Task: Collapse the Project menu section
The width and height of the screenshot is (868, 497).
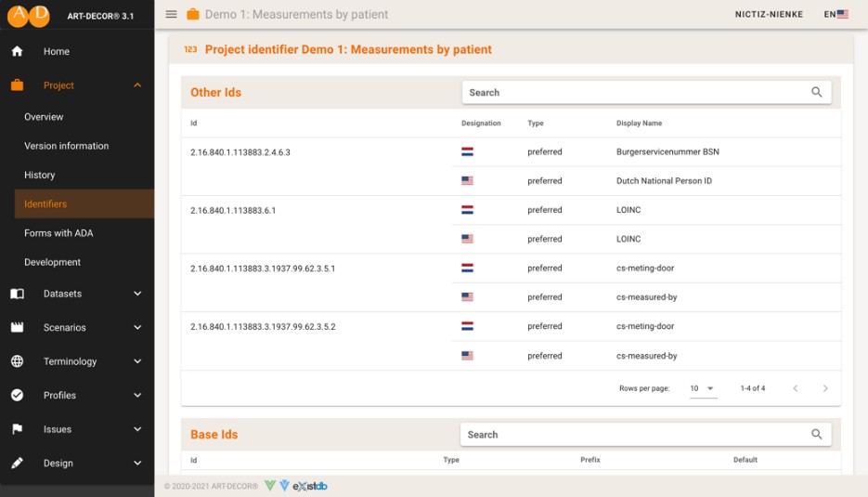Action: [137, 85]
